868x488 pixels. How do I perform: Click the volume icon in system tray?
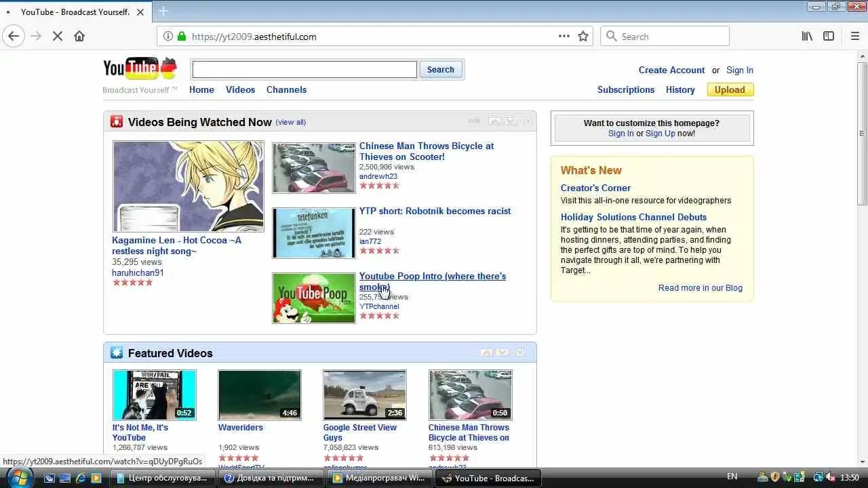[x=831, y=477]
